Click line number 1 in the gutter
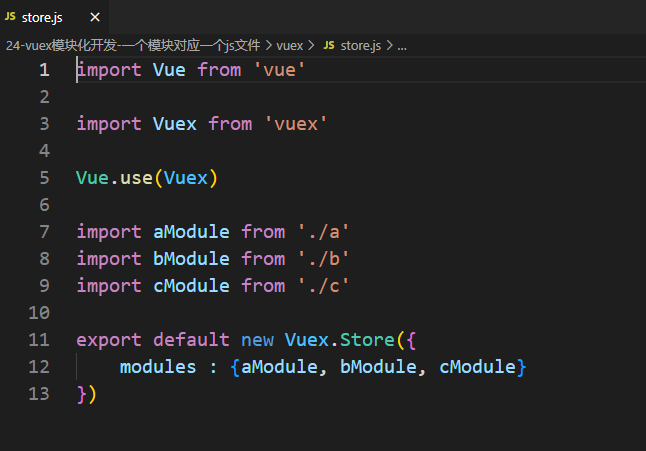The width and height of the screenshot is (646, 451). pyautogui.click(x=44, y=70)
